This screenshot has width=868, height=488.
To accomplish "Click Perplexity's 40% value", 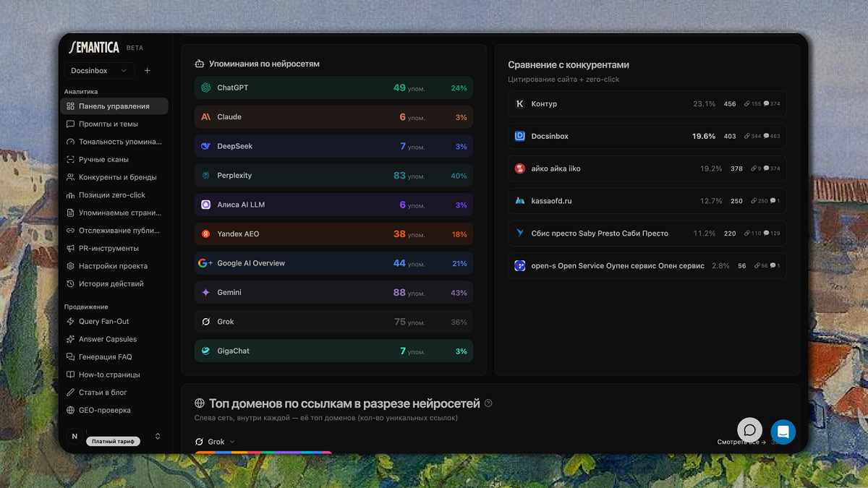I will 459,176.
